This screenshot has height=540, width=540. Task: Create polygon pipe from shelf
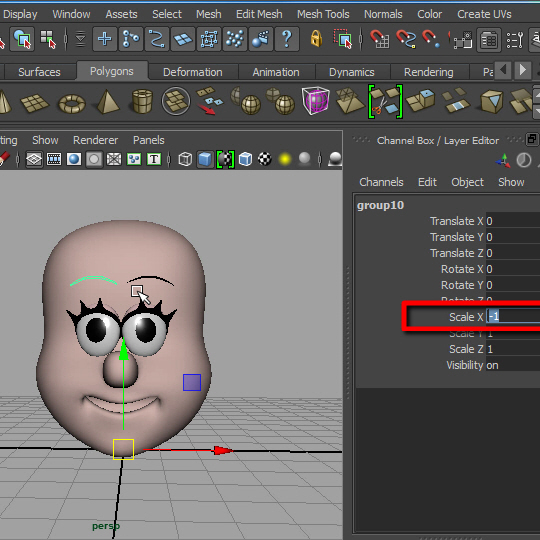tap(142, 101)
